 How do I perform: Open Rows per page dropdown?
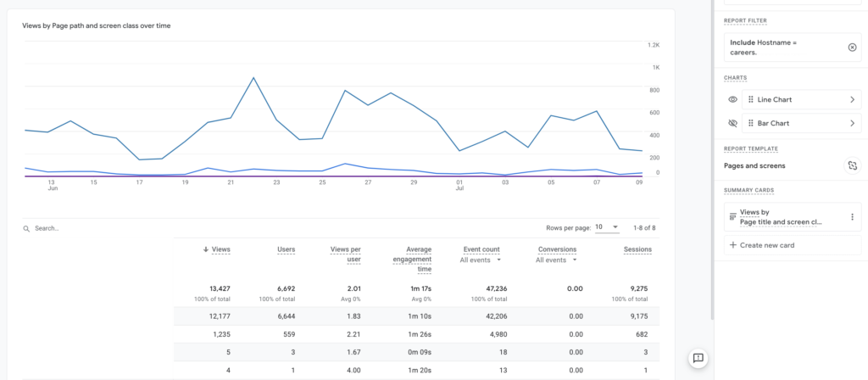coord(607,227)
